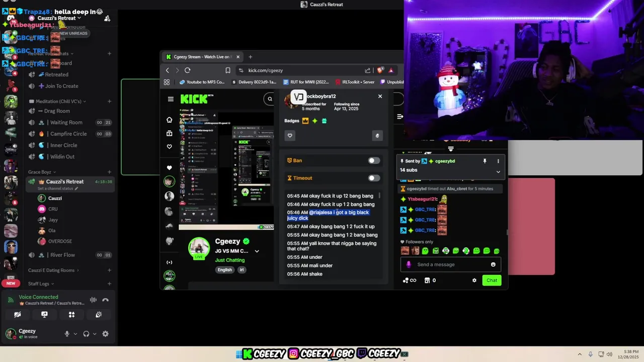Disconnect from Discord voice call
The image size is (644, 362).
[x=105, y=300]
